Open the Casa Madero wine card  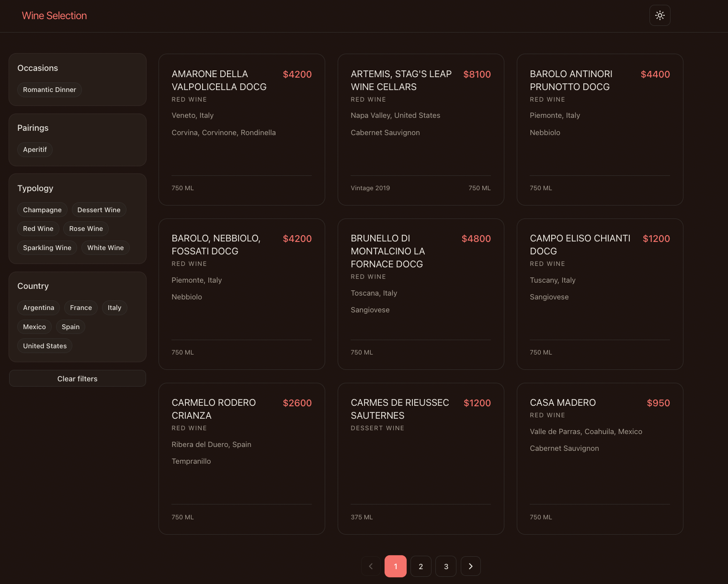(600, 458)
